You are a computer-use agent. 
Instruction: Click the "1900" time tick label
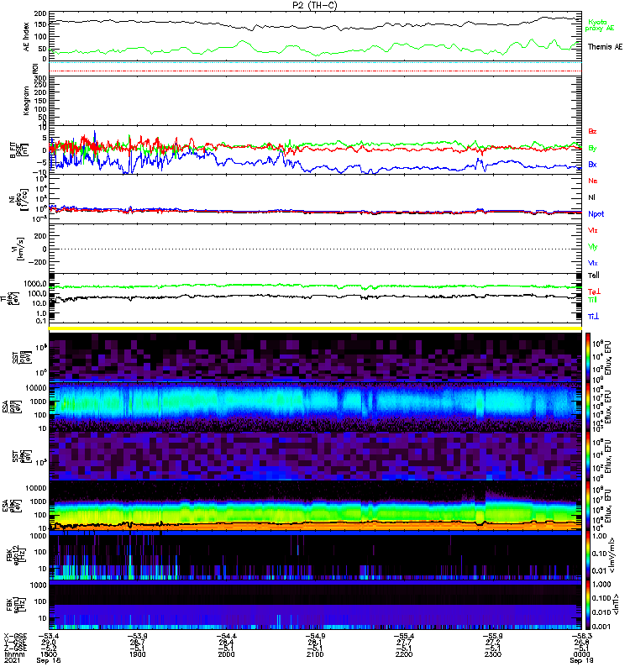[x=137, y=654]
